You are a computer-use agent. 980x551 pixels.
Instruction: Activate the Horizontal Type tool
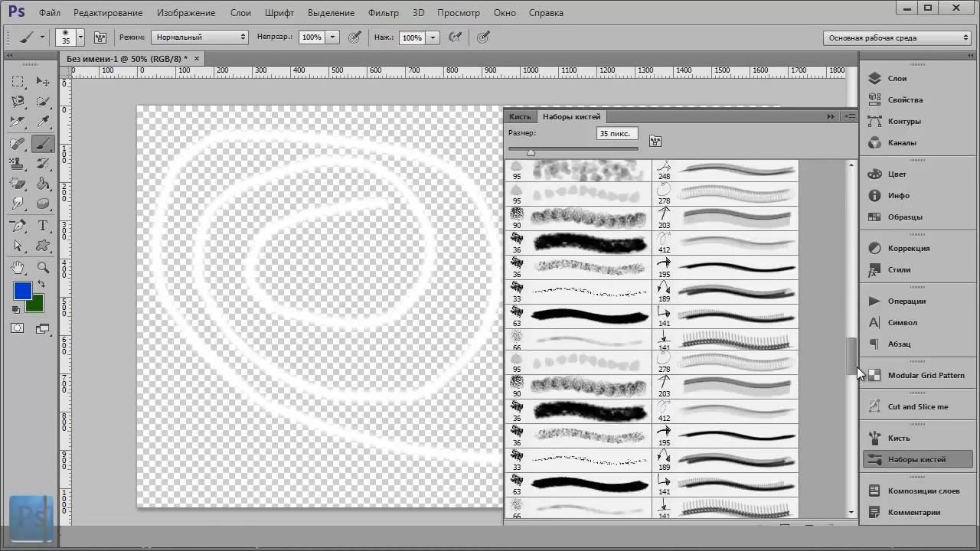43,226
